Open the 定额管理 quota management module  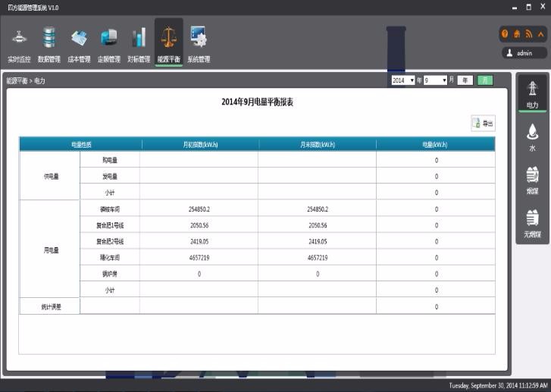tap(109, 45)
